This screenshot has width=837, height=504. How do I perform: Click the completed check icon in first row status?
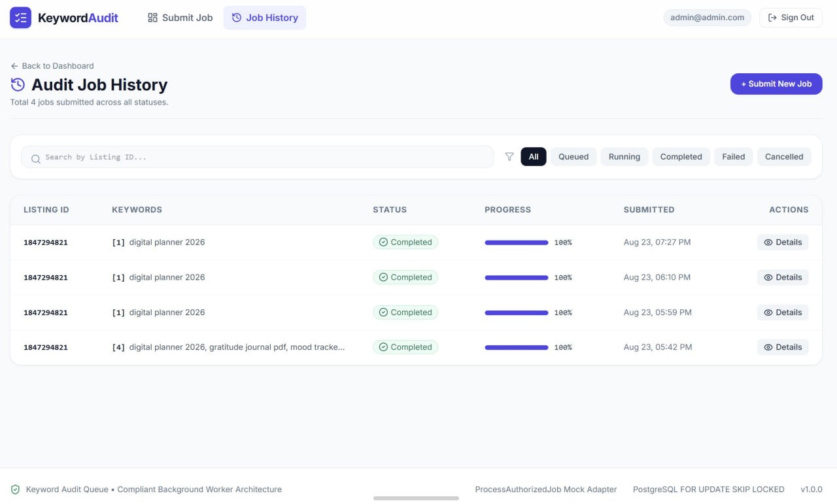383,243
